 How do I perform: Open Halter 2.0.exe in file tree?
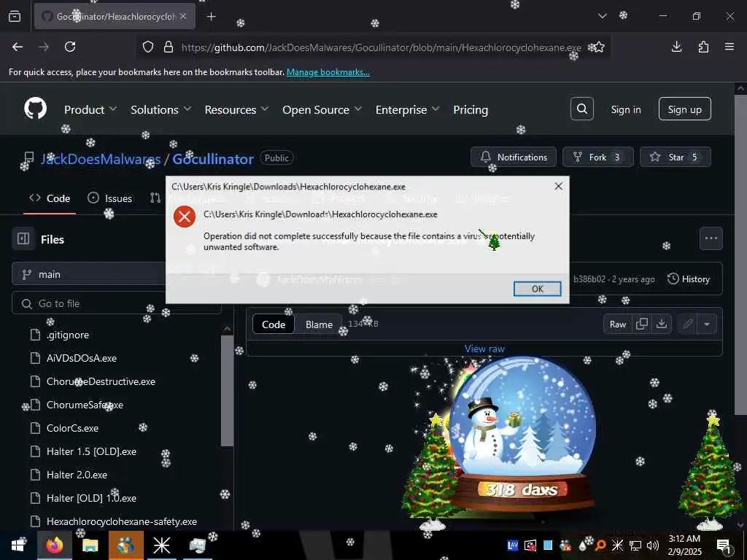(77, 475)
